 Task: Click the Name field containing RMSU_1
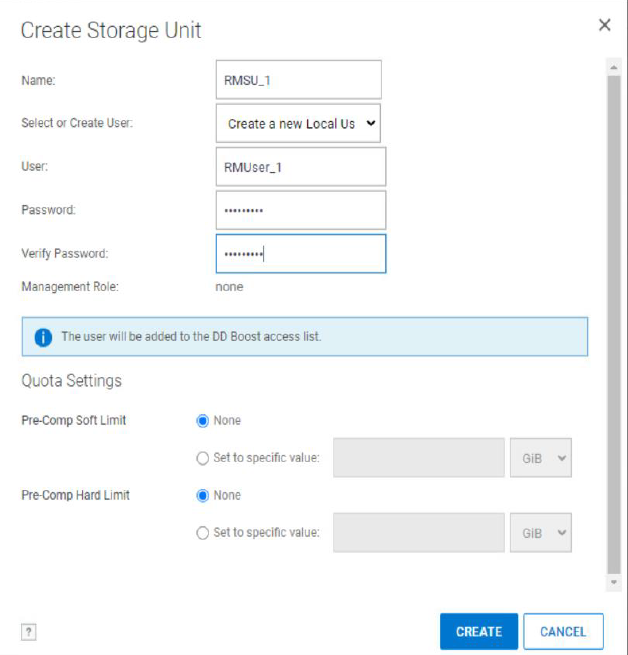pyautogui.click(x=299, y=80)
